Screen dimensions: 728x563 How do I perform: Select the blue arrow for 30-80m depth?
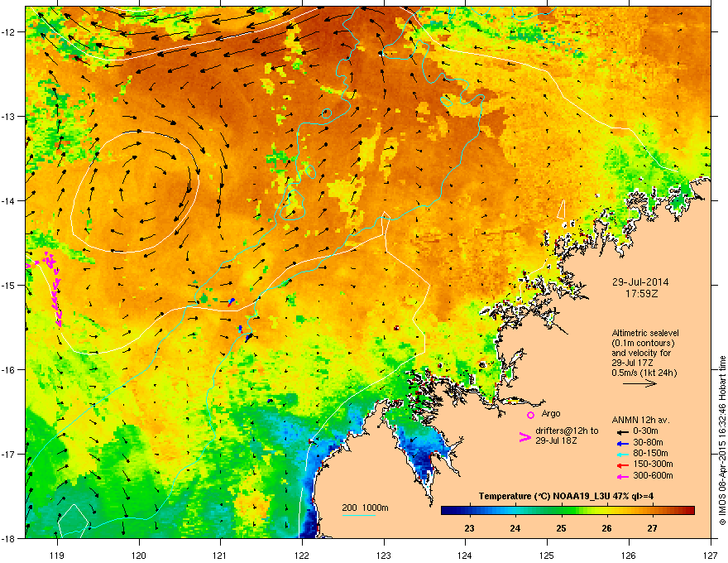coord(623,443)
